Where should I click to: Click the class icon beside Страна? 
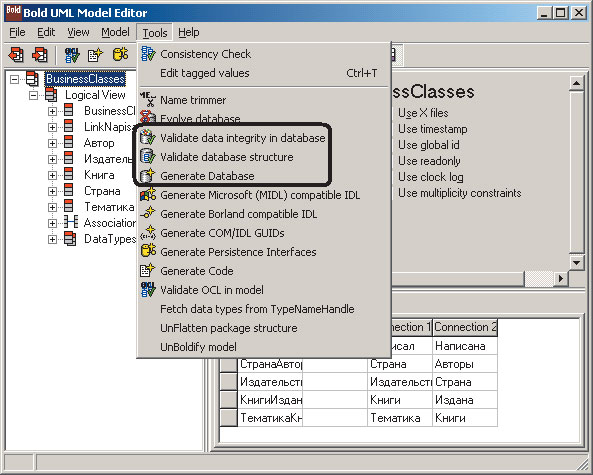[68, 190]
